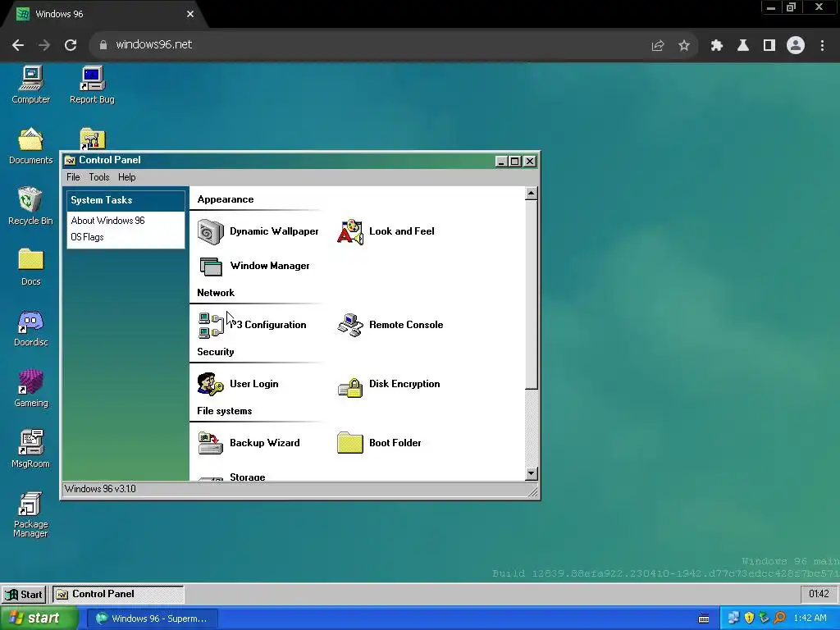Image resolution: width=840 pixels, height=630 pixels.
Task: Open the File menu in Control Panel
Action: pyautogui.click(x=73, y=177)
